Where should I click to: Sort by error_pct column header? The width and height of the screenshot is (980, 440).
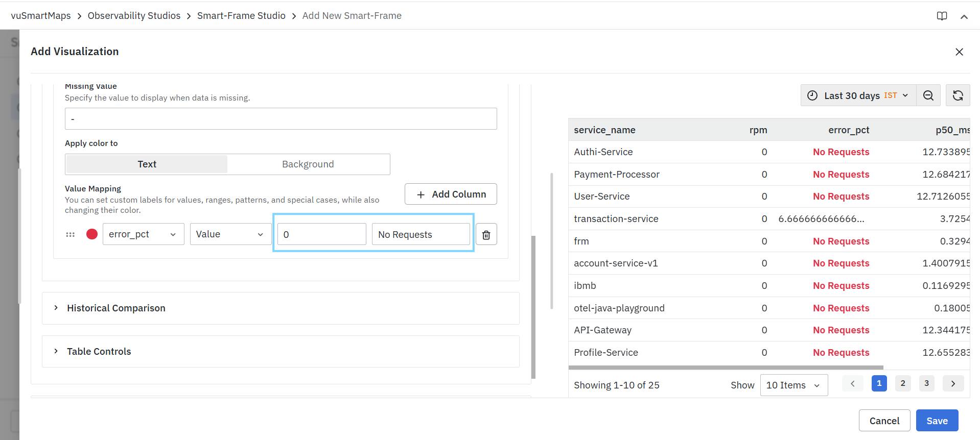pos(849,130)
